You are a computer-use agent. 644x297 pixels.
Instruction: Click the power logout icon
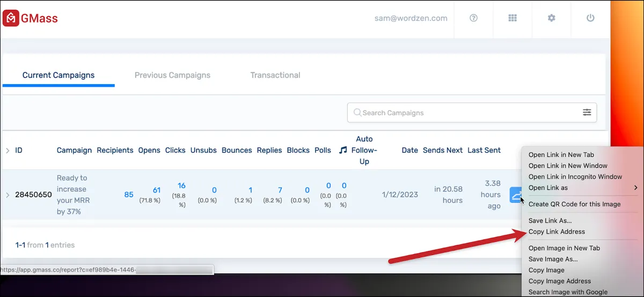coord(590,18)
